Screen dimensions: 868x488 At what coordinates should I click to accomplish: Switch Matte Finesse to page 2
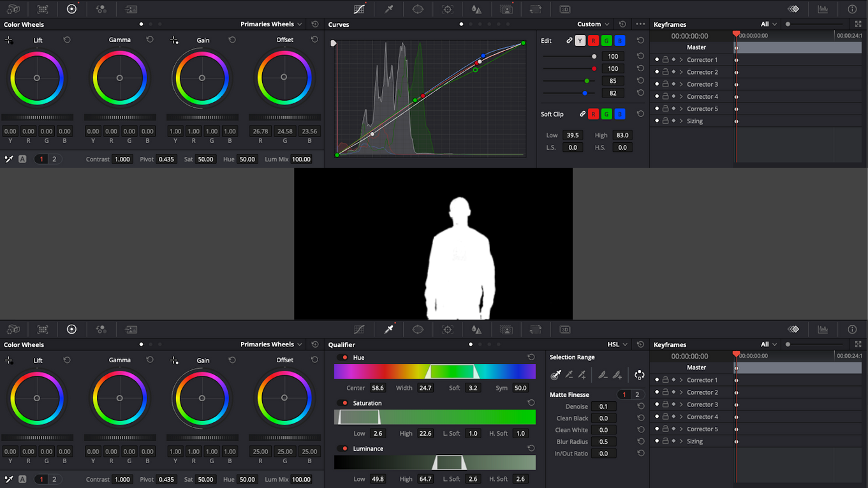(636, 395)
